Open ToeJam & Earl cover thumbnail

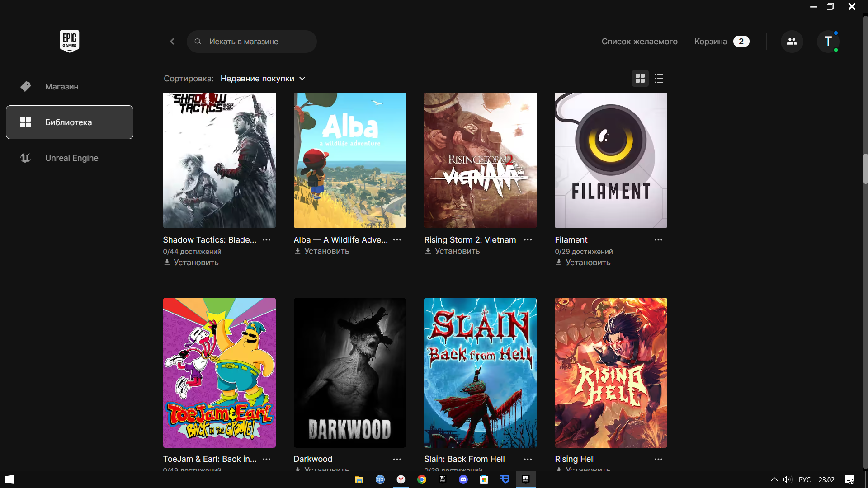pyautogui.click(x=219, y=373)
